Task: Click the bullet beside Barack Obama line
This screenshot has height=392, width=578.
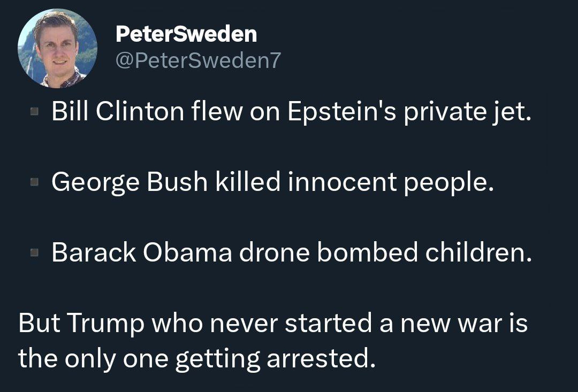Action: [x=34, y=252]
